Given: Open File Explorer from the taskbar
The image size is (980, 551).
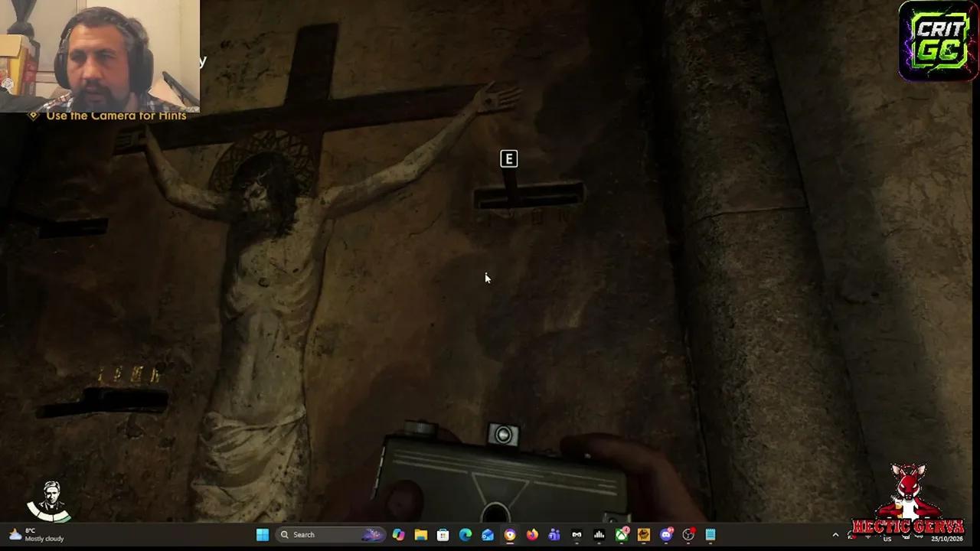Looking at the screenshot, I should (x=420, y=535).
